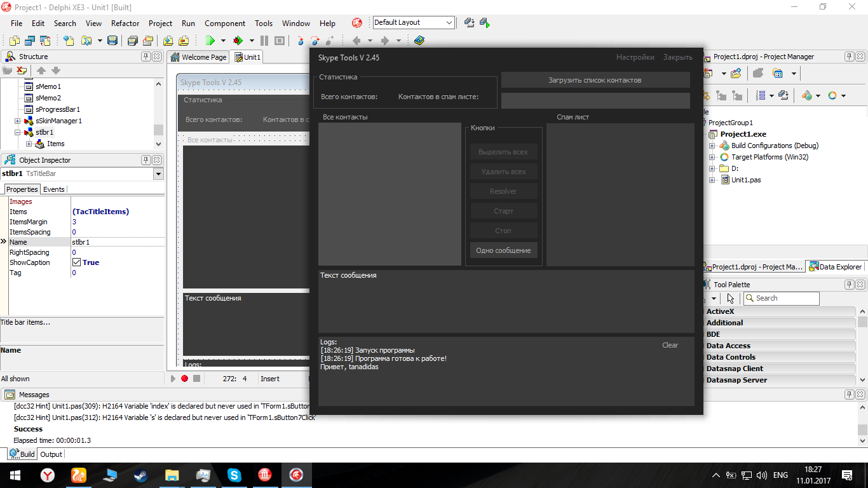Open File Explorer from the taskbar
The height and width of the screenshot is (488, 868).
172,475
